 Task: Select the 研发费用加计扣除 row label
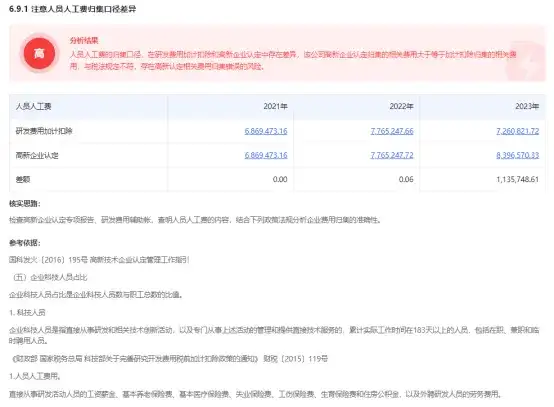click(x=44, y=131)
